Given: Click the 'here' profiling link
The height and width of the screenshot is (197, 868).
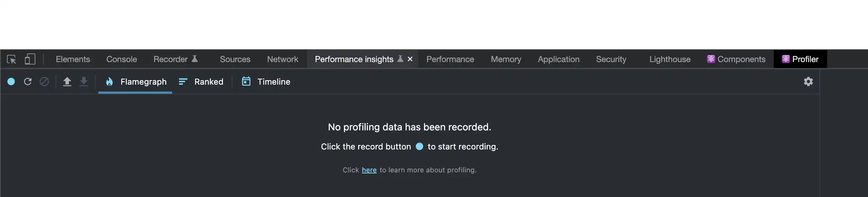Looking at the screenshot, I should coord(369,170).
